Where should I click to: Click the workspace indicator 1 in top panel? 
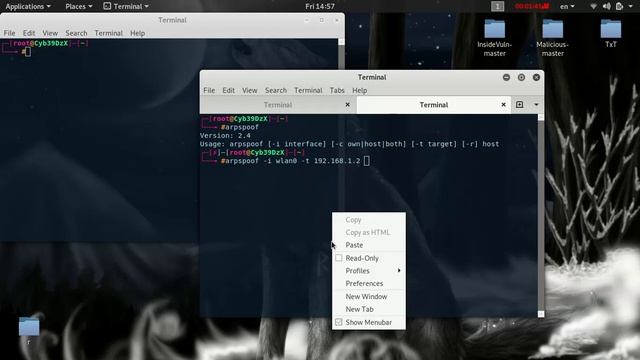(x=497, y=6)
